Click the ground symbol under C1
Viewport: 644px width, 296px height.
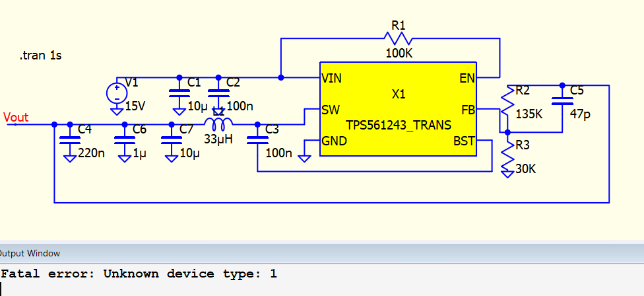point(179,111)
